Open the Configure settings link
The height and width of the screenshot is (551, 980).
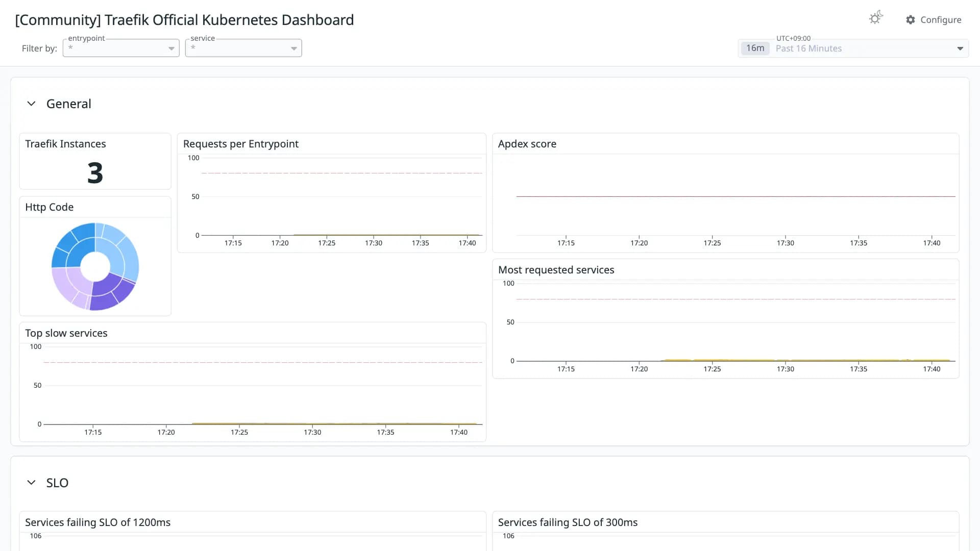click(x=934, y=20)
